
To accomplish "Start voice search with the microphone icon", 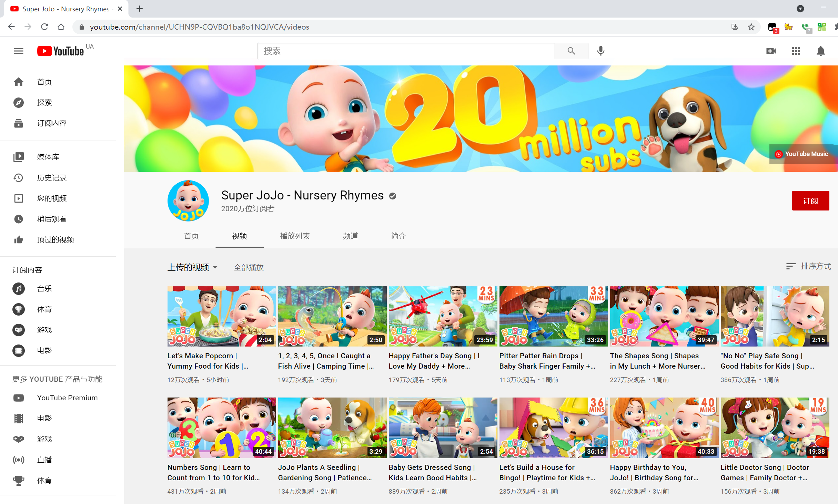I will coord(600,51).
